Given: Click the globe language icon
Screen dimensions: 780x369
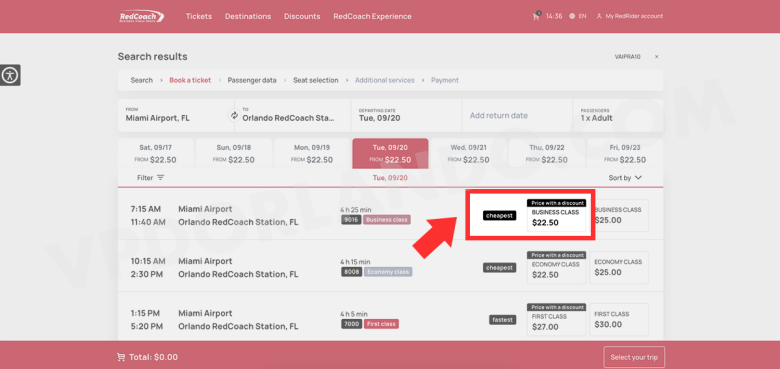Looking at the screenshot, I should click(x=572, y=16).
